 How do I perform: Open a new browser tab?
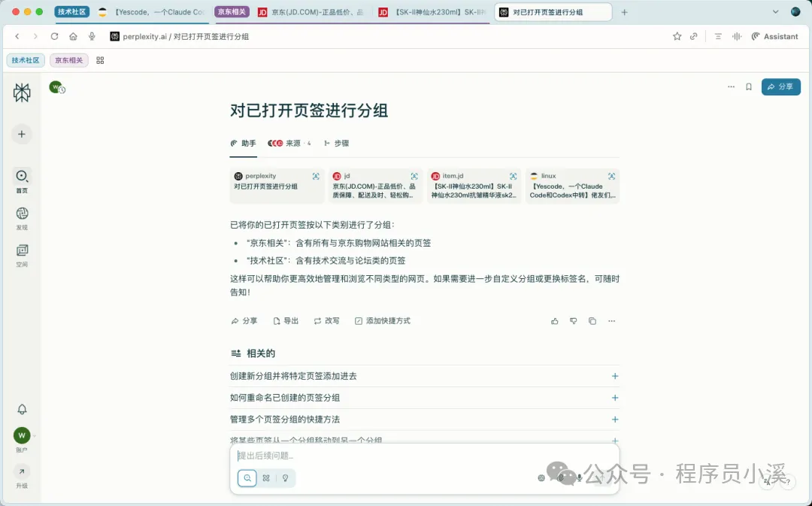click(x=625, y=12)
